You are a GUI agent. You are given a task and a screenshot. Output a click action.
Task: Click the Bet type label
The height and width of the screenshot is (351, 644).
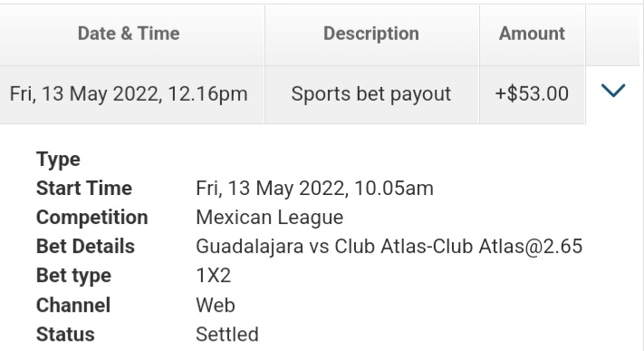click(x=73, y=276)
